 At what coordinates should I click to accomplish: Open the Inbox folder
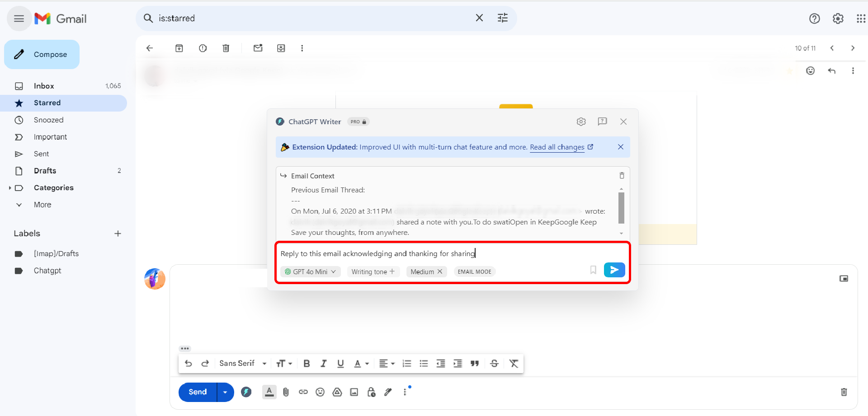63,86
